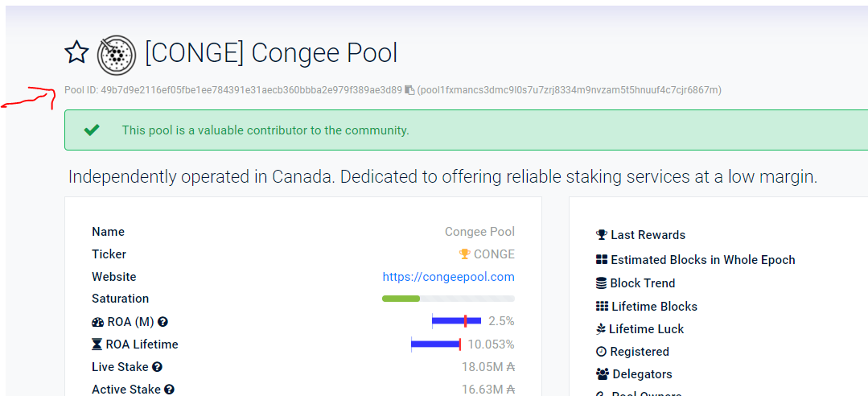
Task: Click the trophy icon next to CONGE ticker
Action: coord(464,254)
